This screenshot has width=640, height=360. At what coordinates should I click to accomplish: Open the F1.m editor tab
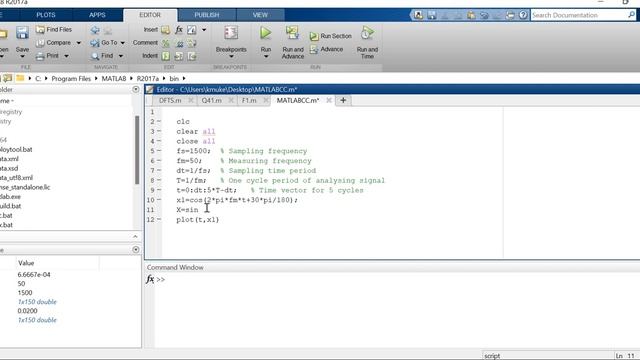[x=249, y=100]
